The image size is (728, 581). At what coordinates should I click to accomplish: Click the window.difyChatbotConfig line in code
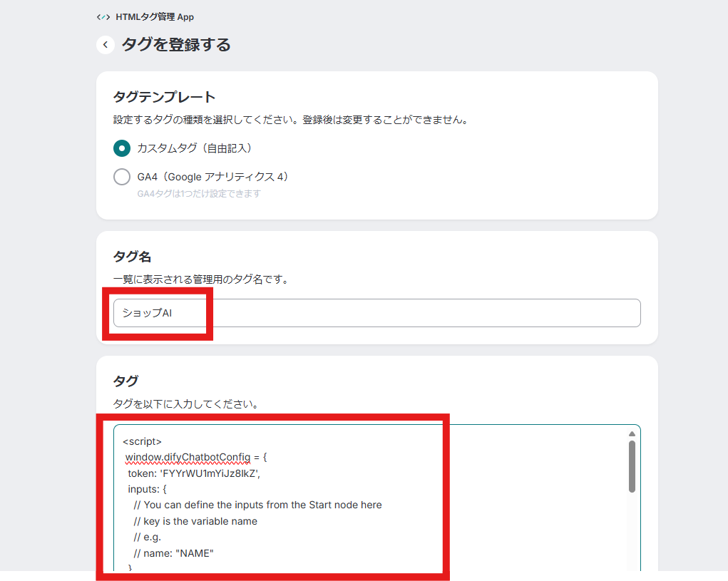click(x=196, y=457)
